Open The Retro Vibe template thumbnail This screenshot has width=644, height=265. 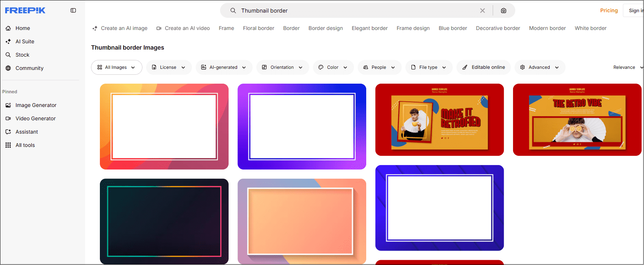point(577,120)
